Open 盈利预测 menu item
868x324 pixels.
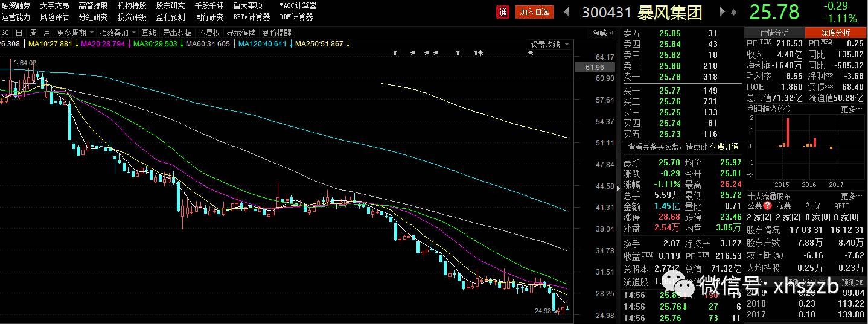[170, 17]
